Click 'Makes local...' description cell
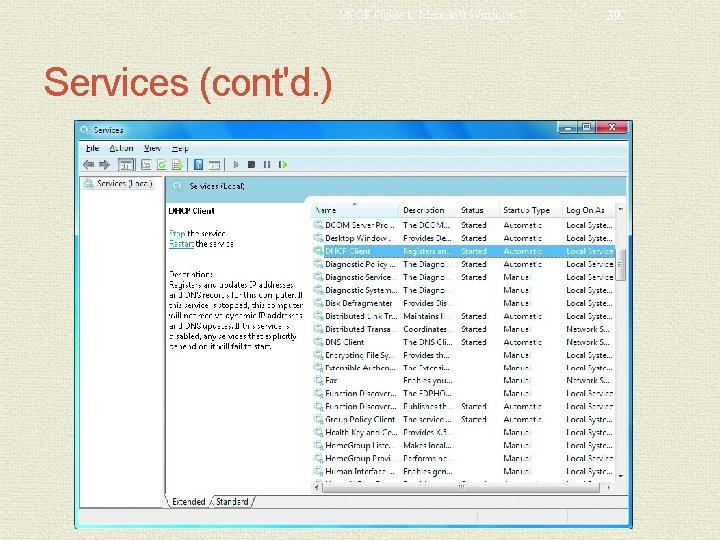The width and height of the screenshot is (720, 540). pyautogui.click(x=427, y=445)
